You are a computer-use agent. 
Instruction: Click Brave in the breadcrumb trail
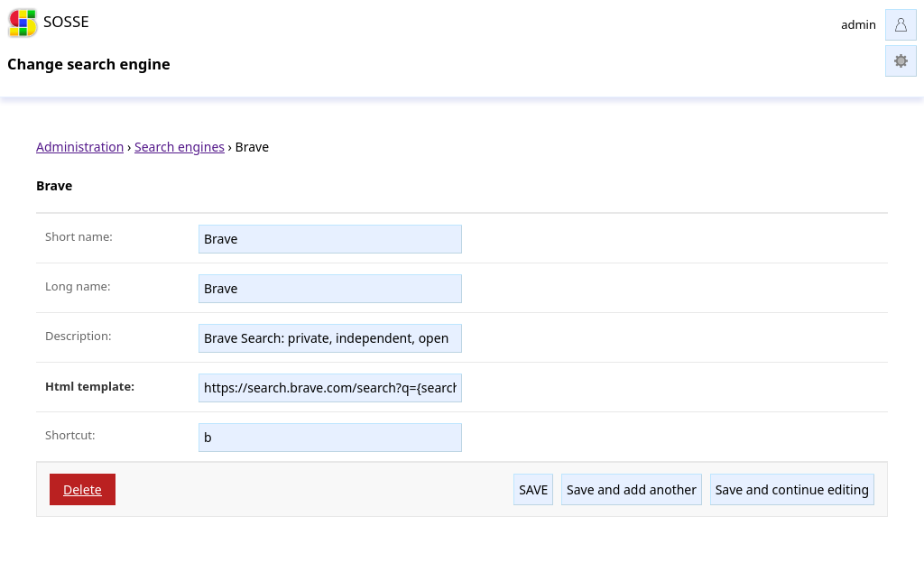[252, 147]
